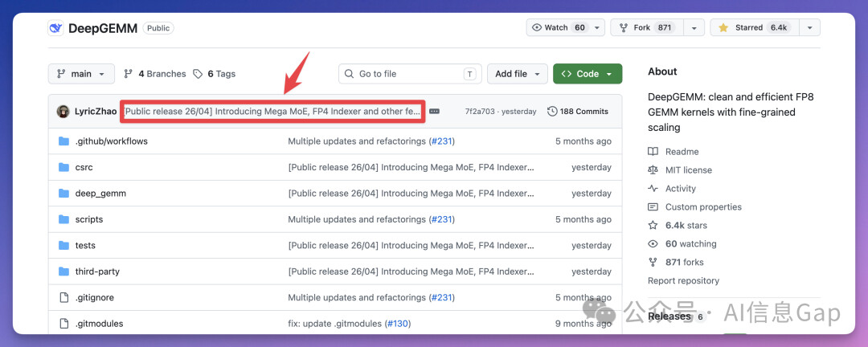Open the main branch selector dropdown
This screenshot has height=347, width=868.
[x=81, y=74]
